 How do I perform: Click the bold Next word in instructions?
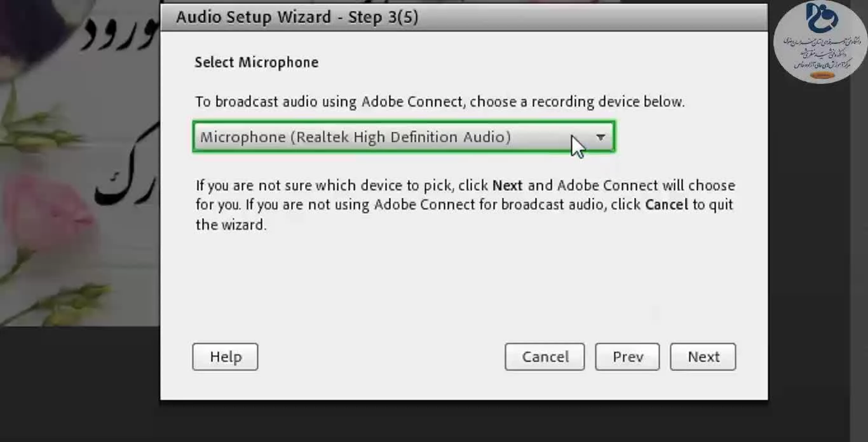click(507, 185)
